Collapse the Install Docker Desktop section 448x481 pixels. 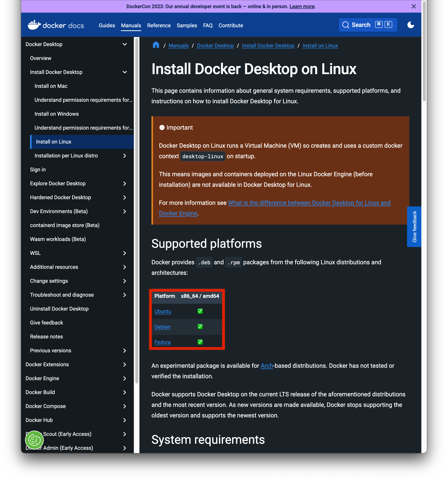(x=125, y=72)
